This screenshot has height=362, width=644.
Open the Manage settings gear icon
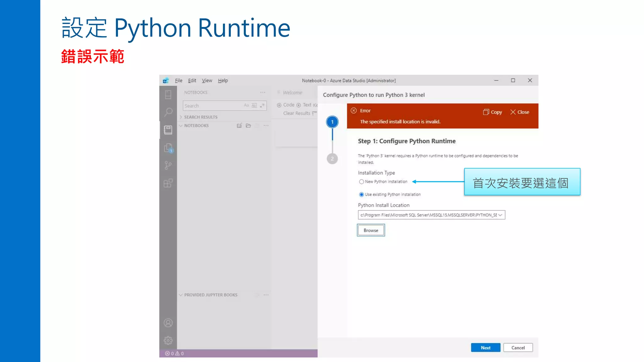(168, 340)
